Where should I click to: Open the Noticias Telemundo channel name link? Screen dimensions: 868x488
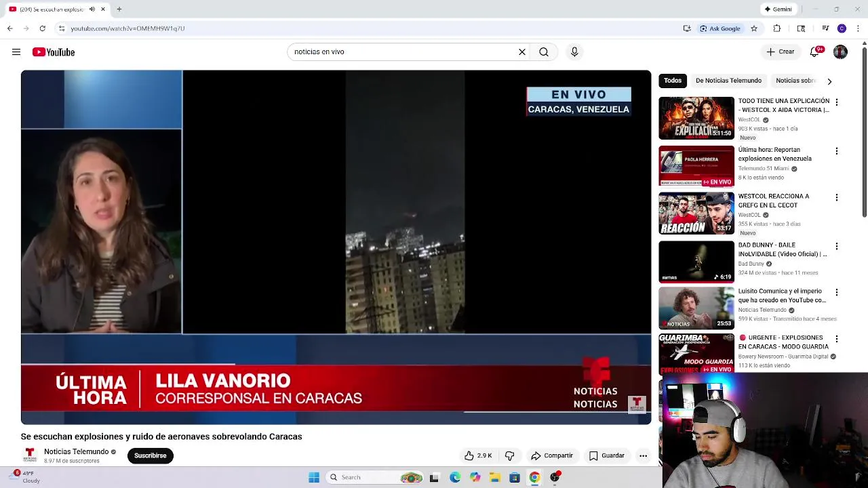[76, 452]
